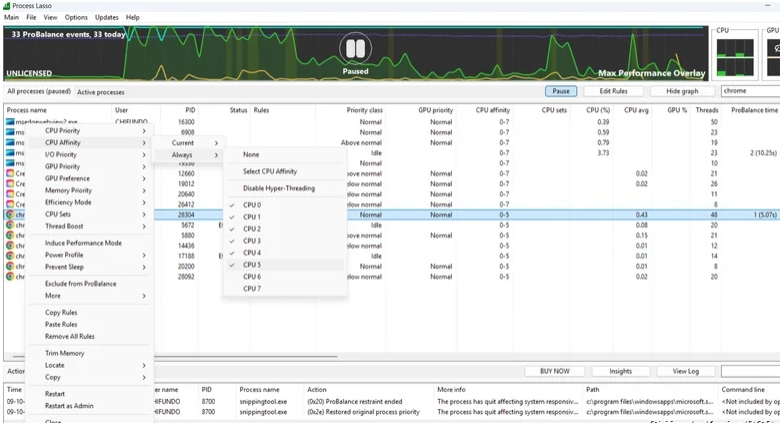Viewport: 780px width, 423px height.
Task: Expand the Power Profile submenu
Action: [90, 255]
